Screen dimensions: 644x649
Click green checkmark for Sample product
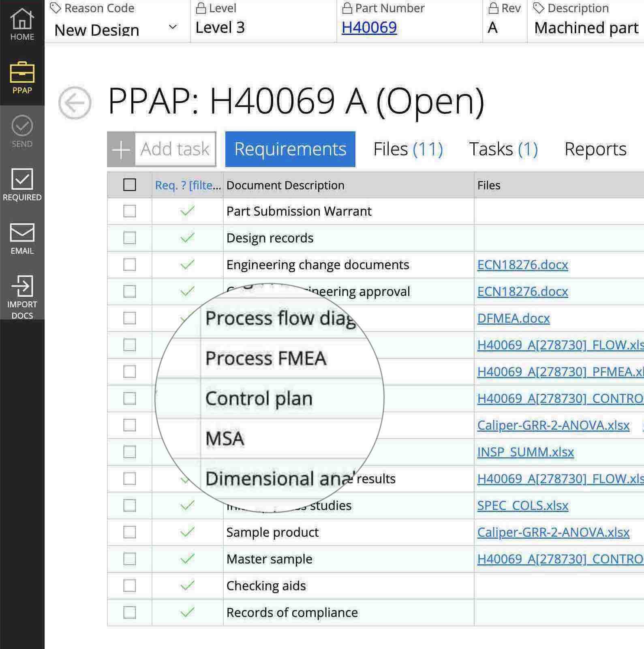click(x=187, y=532)
